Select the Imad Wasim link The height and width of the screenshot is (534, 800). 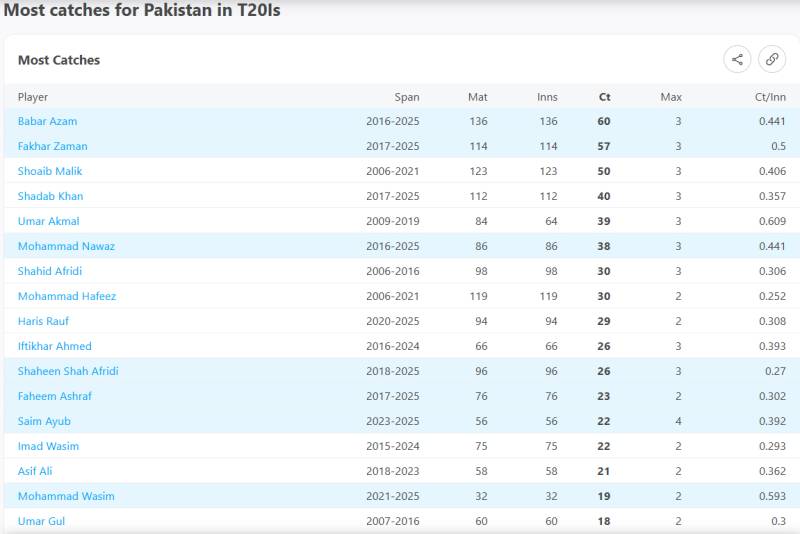pyautogui.click(x=48, y=446)
